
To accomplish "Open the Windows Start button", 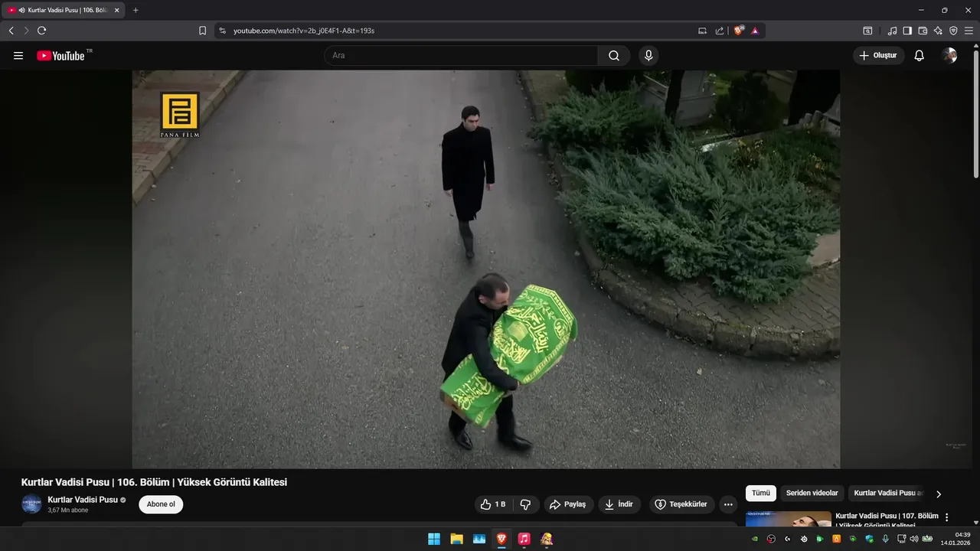I will tap(434, 539).
